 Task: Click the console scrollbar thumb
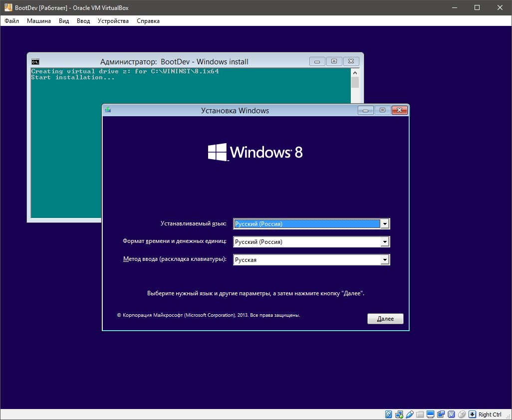point(355,82)
